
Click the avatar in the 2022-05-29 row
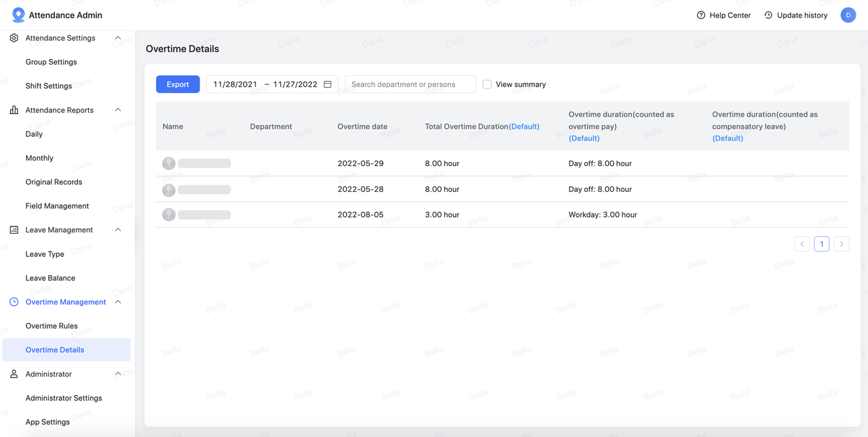click(169, 163)
